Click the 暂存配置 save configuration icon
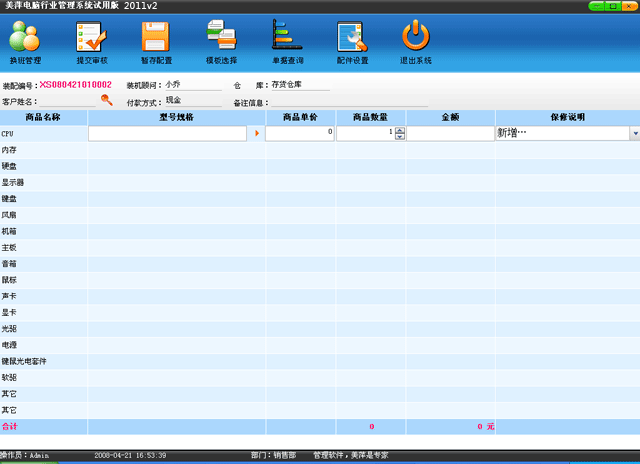Image resolution: width=640 pixels, height=464 pixels. [x=156, y=40]
